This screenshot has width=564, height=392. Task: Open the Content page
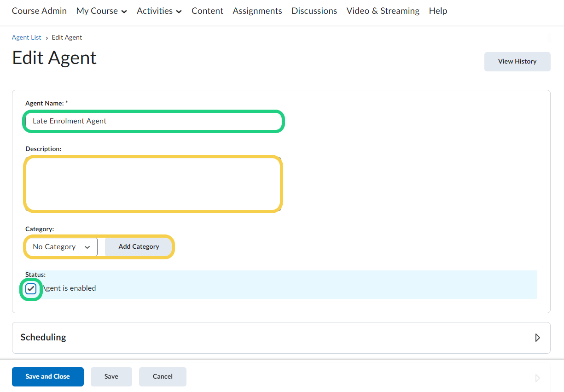207,11
